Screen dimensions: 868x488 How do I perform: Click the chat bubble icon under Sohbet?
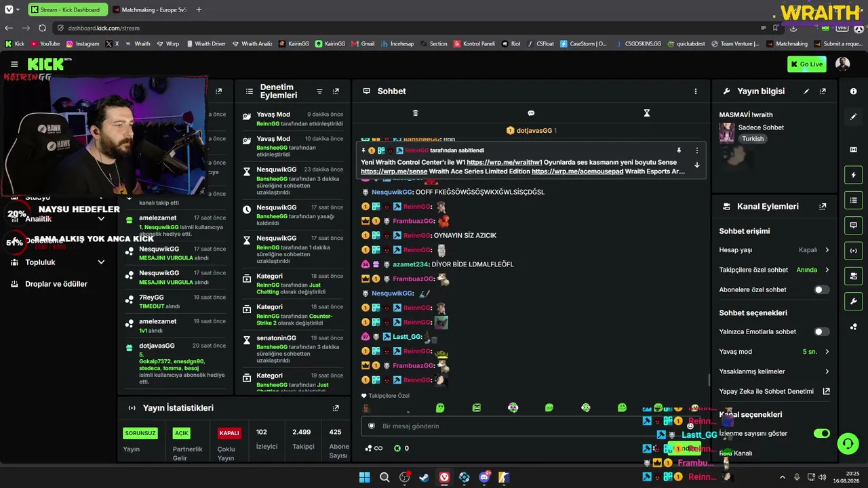(531, 113)
